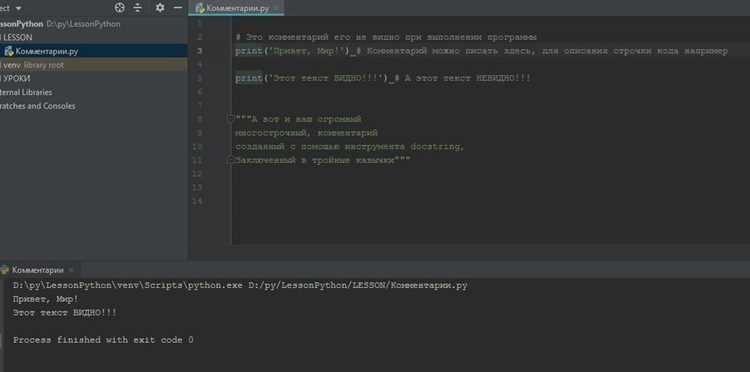The image size is (750, 372).
Task: Switch to the Комментарии.py editor tab
Action: tap(237, 8)
